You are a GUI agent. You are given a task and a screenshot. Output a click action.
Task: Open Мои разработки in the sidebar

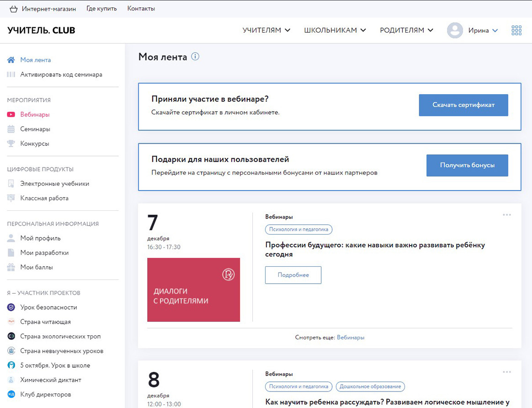(x=44, y=252)
